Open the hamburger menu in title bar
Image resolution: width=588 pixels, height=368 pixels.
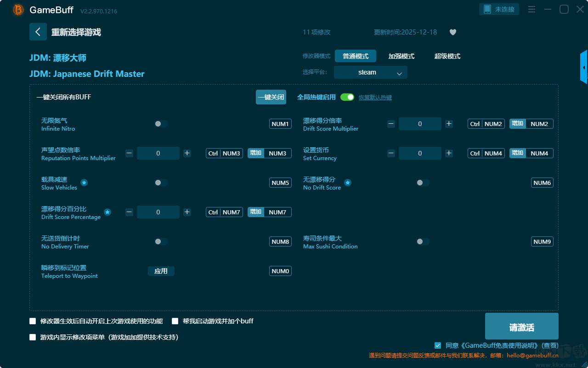[x=531, y=9]
